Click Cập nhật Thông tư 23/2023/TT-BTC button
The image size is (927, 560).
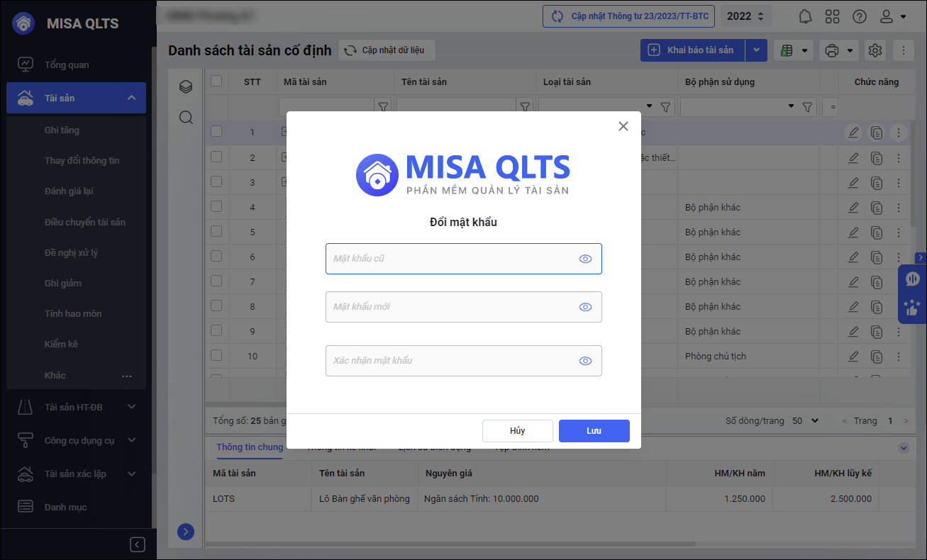pyautogui.click(x=628, y=16)
